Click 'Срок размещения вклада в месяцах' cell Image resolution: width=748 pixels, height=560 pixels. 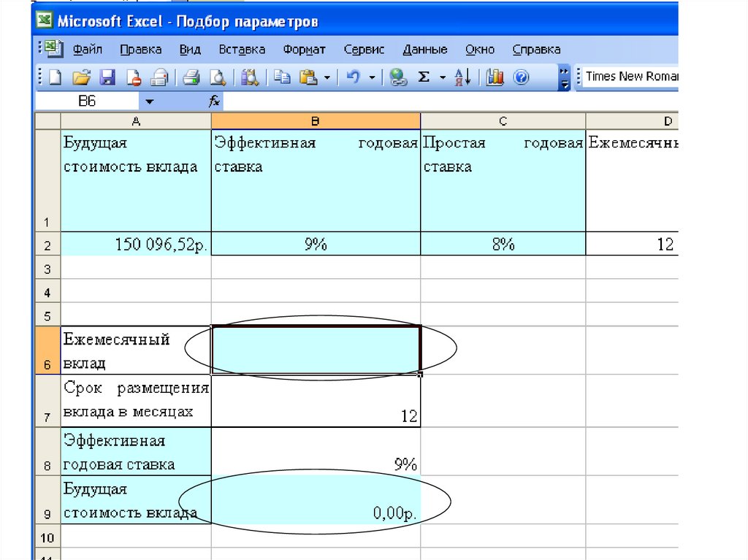tap(136, 401)
